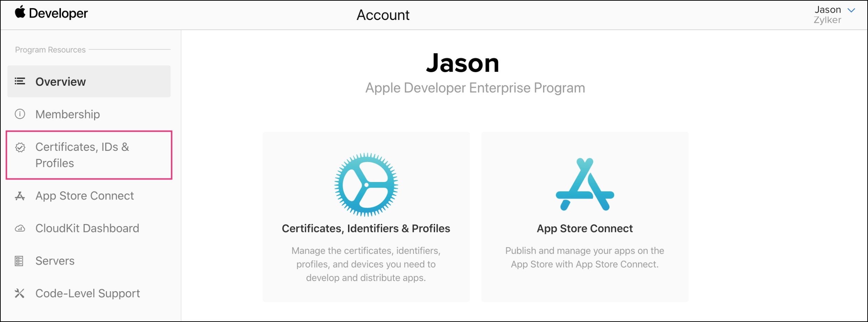Go to Certificates, IDs & Profiles
The image size is (868, 322).
click(82, 155)
